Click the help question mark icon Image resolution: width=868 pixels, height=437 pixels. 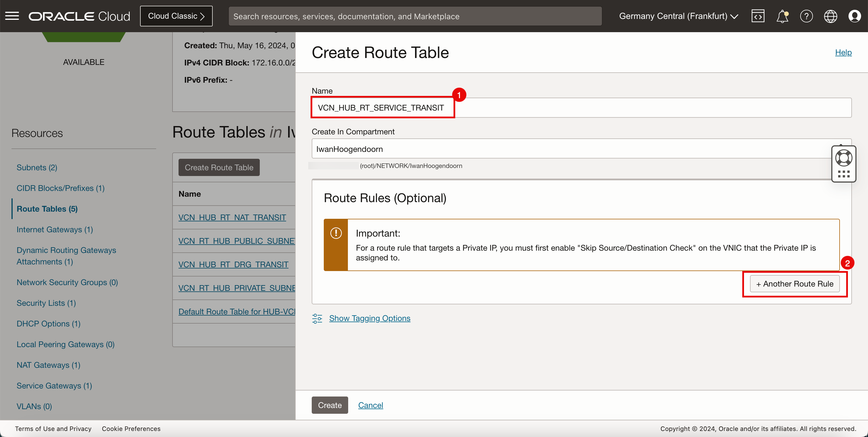806,16
